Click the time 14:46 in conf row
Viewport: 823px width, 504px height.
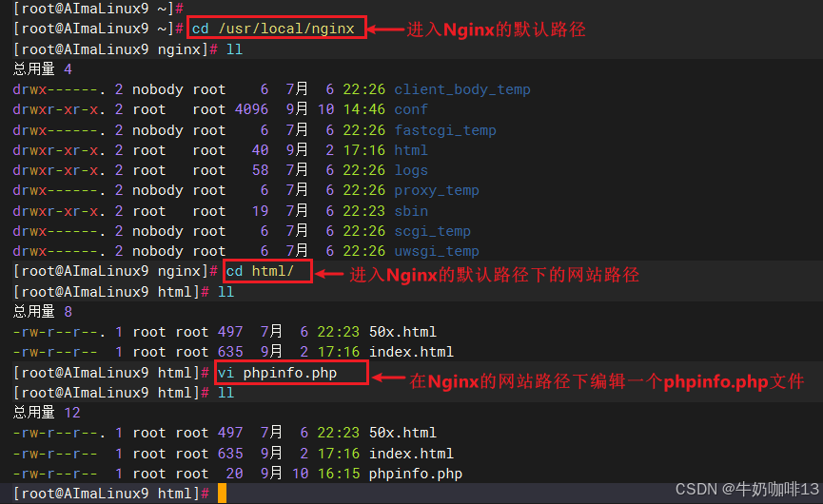(363, 109)
